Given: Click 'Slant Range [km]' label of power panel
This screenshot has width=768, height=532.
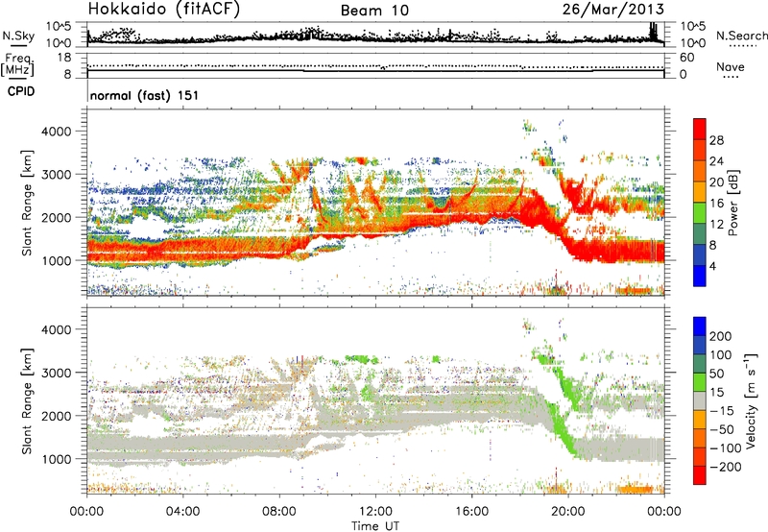Looking at the screenshot, I should point(27,203).
